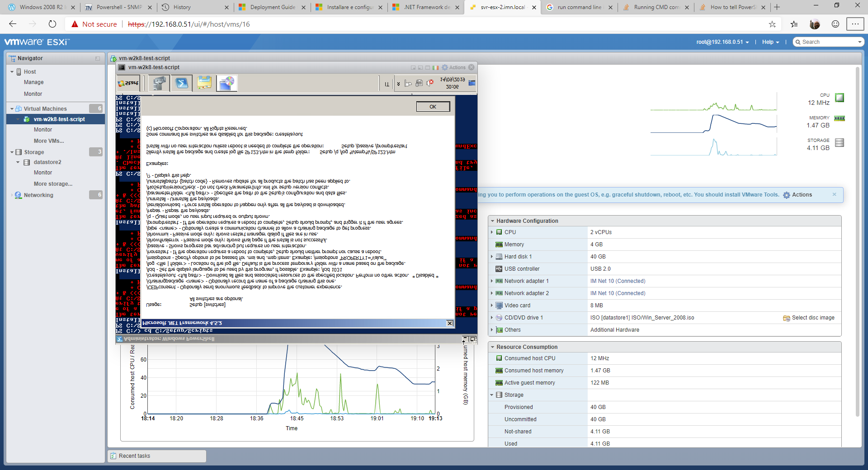This screenshot has width=868, height=470.
Task: Click the smiley feedback icon in the browser toolbar
Action: 835,24
